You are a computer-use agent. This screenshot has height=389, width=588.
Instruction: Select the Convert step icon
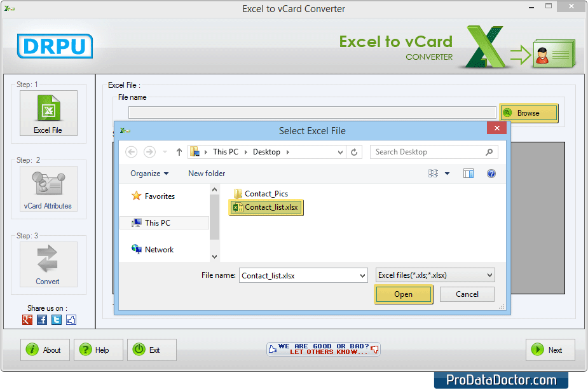(x=48, y=264)
